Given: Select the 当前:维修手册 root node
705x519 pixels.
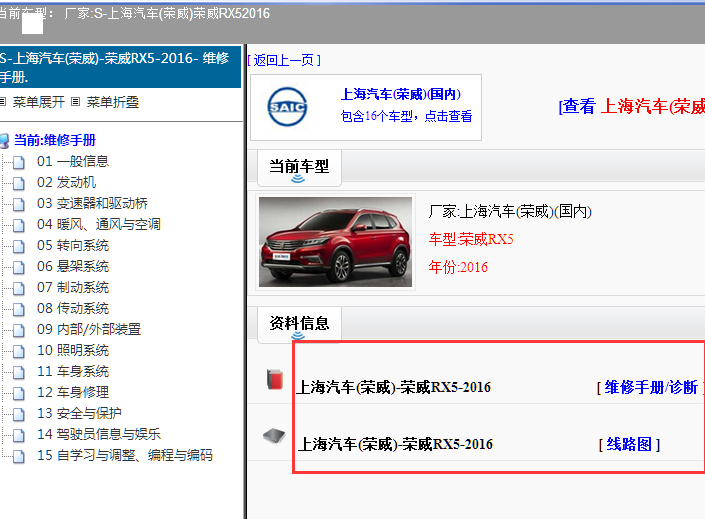Looking at the screenshot, I should pos(55,140).
